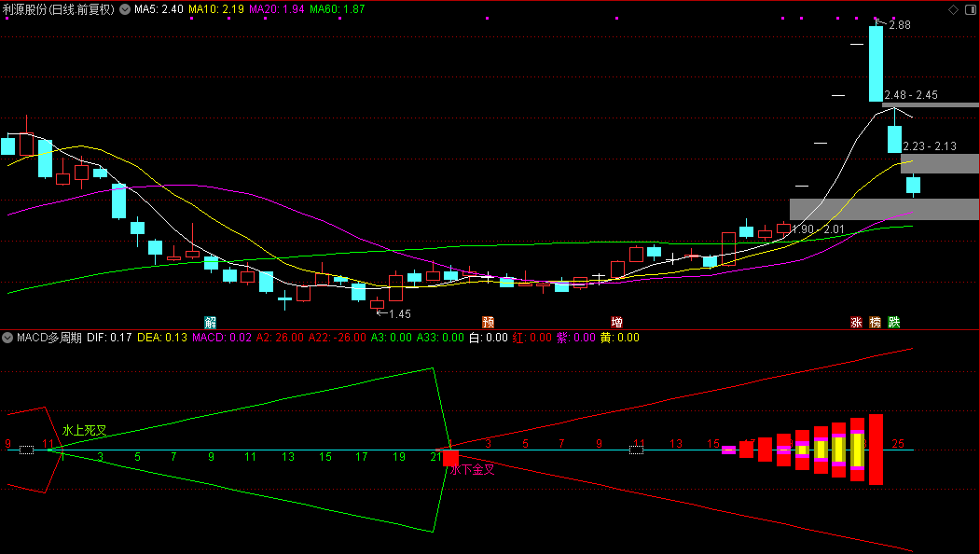Image resolution: width=980 pixels, height=554 pixels.
Task: Click the 黄: 0.00 value
Action: click(x=619, y=338)
